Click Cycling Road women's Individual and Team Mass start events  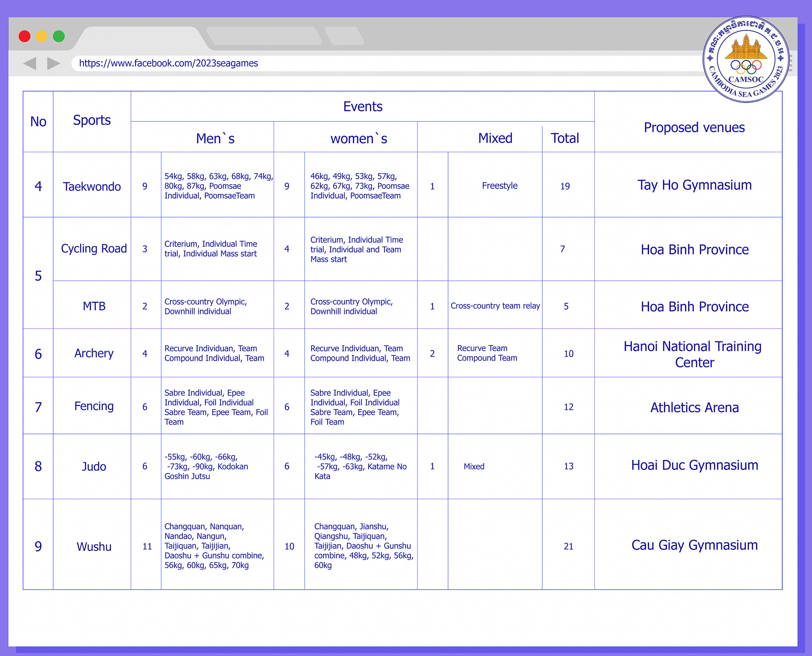click(357, 249)
